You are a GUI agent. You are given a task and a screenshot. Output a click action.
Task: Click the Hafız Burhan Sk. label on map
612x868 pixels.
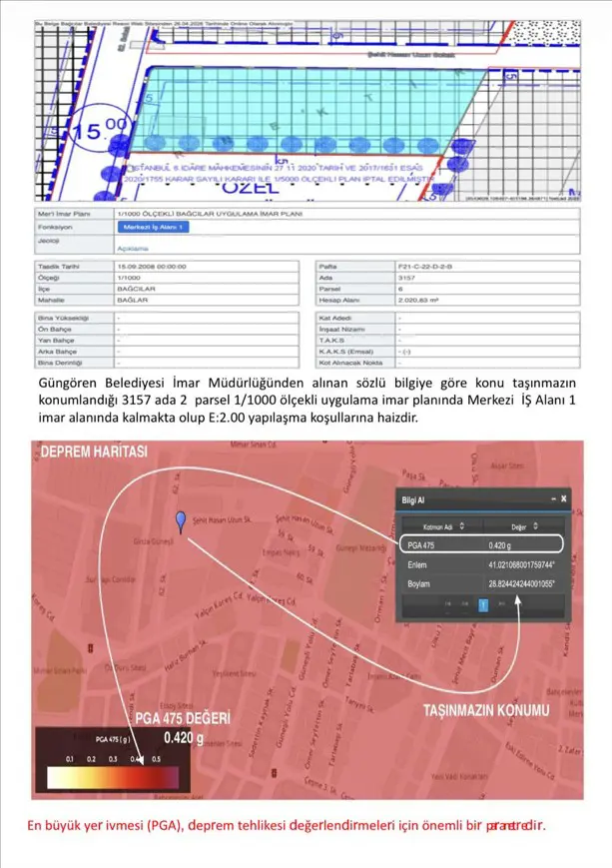(x=186, y=655)
